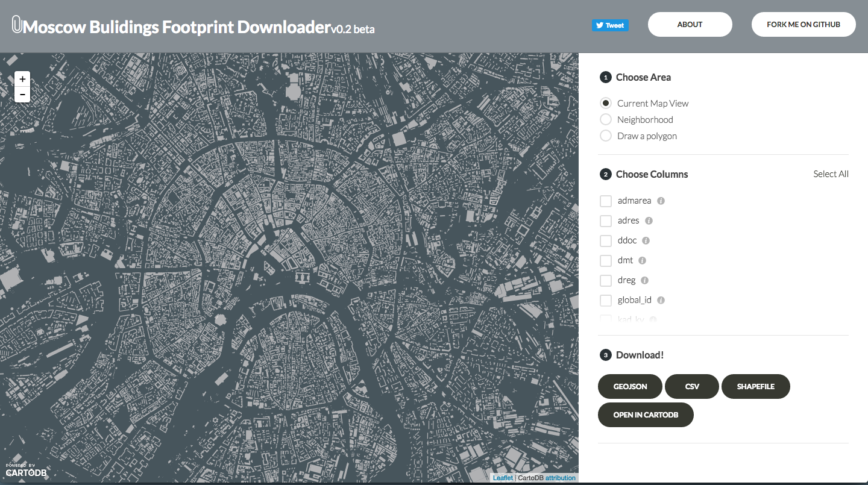This screenshot has width=868, height=485.
Task: Check the dmt column checkbox
Action: coord(606,260)
